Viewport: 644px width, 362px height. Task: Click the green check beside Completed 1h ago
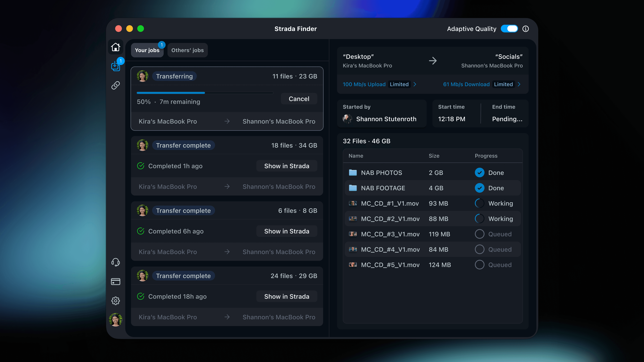(141, 166)
